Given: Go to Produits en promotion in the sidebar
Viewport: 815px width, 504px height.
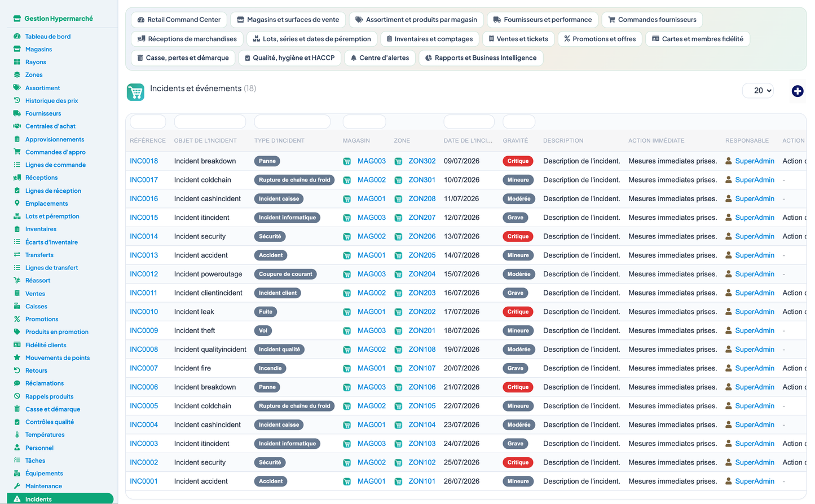Looking at the screenshot, I should (57, 332).
